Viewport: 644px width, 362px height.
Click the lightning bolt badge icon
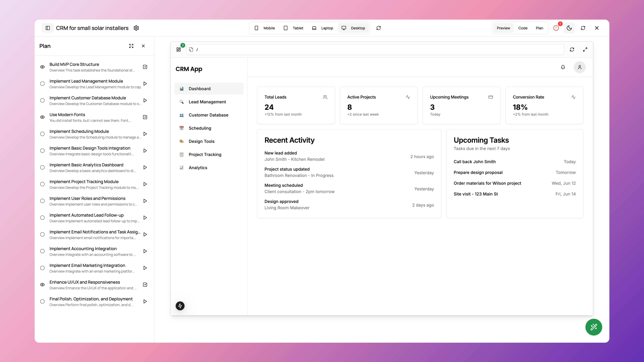coord(180,306)
